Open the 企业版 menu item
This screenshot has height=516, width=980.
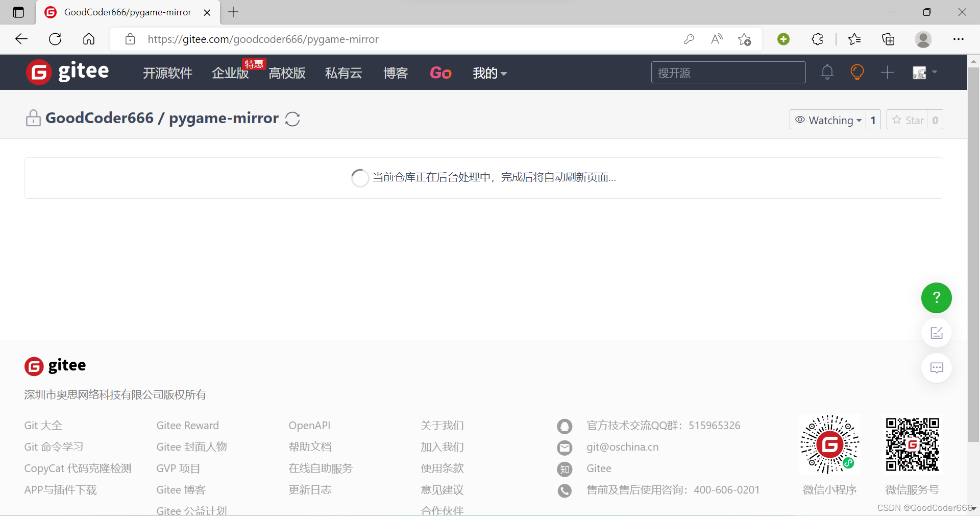tap(230, 73)
